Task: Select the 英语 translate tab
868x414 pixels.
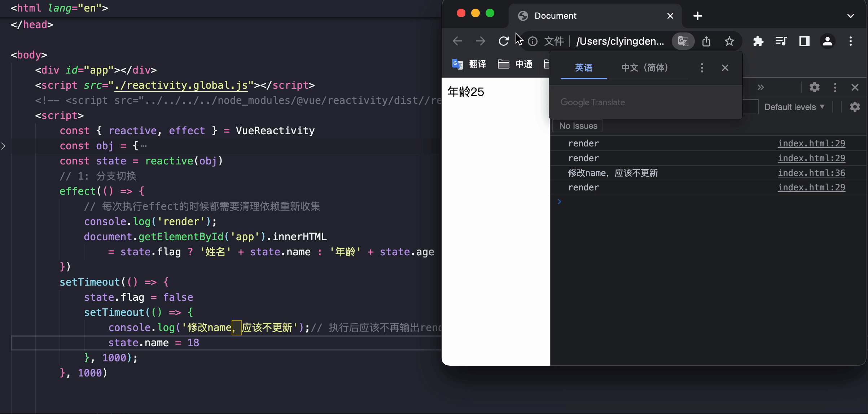Action: point(583,68)
